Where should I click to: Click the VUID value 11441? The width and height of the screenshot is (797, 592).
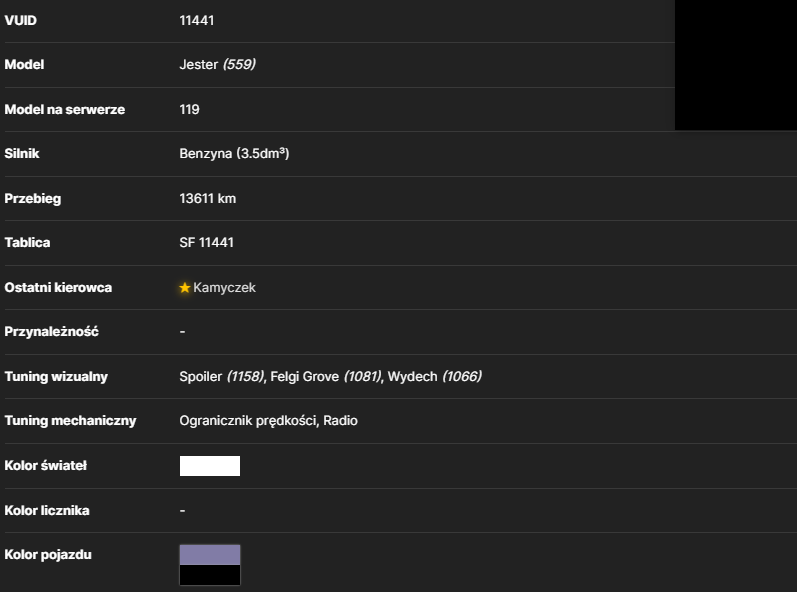tap(197, 20)
